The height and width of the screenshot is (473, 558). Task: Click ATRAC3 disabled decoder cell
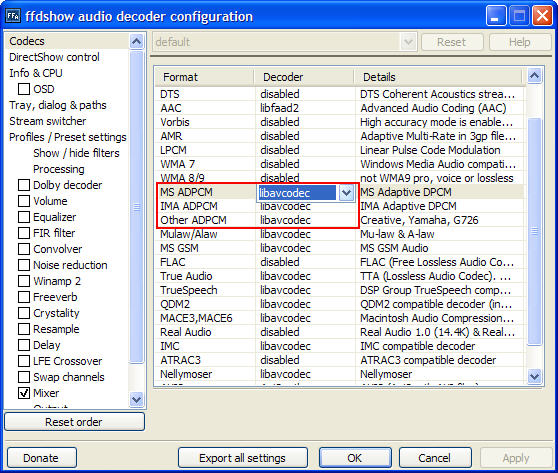coord(305,360)
